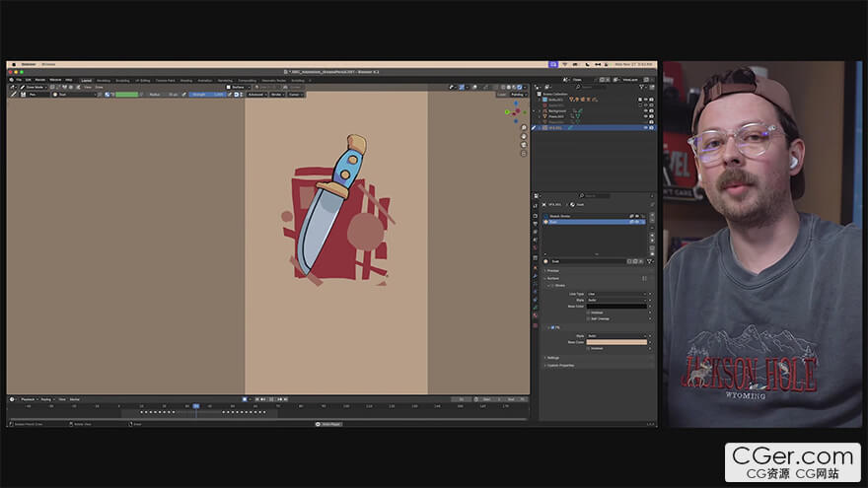
Task: Toggle the Fill checkbox in Surface panel
Action: [x=550, y=327]
